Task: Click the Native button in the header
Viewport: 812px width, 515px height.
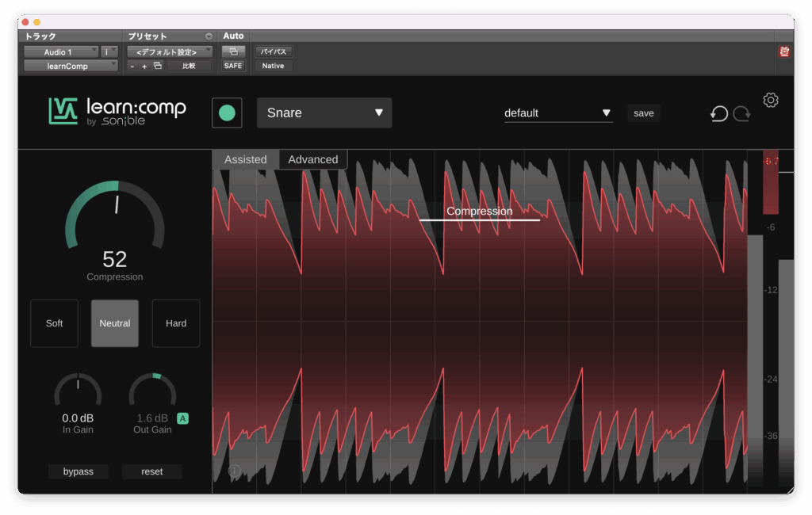Action: click(274, 66)
